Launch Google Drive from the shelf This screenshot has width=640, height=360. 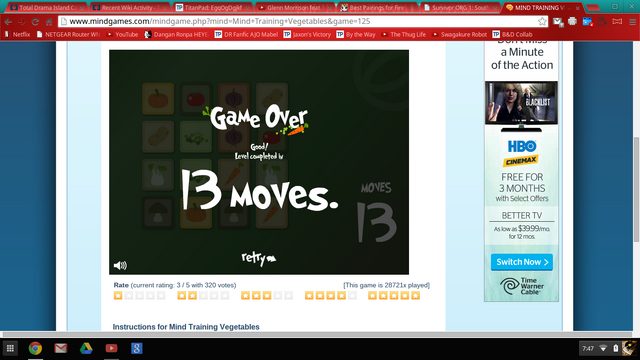[86, 348]
